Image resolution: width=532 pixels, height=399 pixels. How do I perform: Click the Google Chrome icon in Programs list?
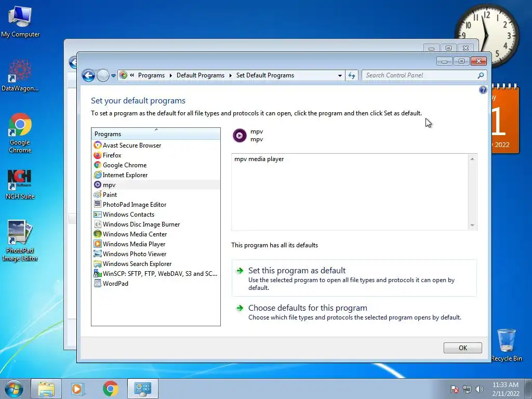pyautogui.click(x=98, y=165)
